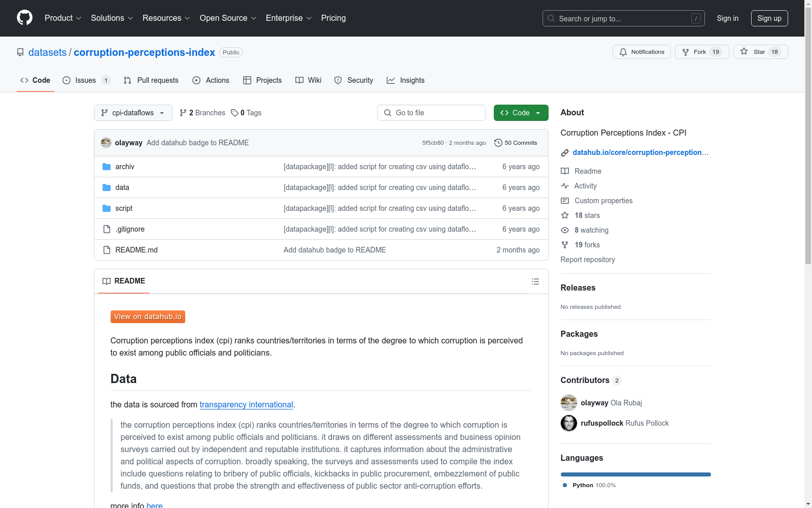Open the cpi-dataflows branch dropdown
Viewport: 812px width, 508px height.
pos(133,113)
